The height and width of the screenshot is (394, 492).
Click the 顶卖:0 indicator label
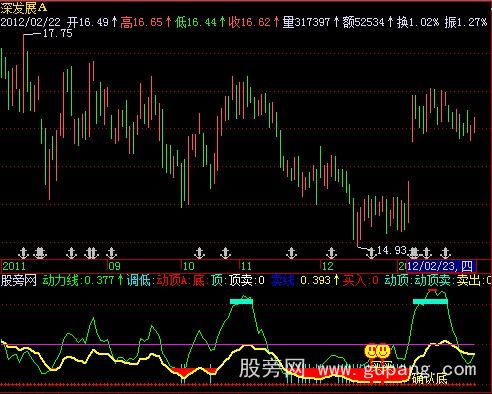coord(247,280)
